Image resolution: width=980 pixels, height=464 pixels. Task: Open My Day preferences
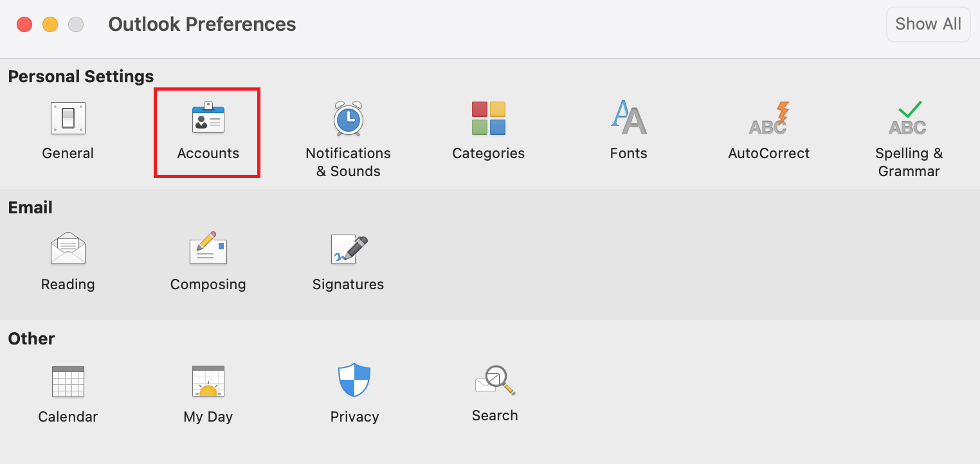tap(208, 382)
